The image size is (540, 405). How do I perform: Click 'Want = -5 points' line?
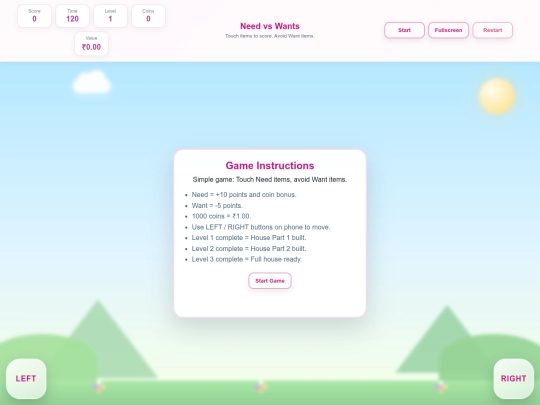[217, 206]
